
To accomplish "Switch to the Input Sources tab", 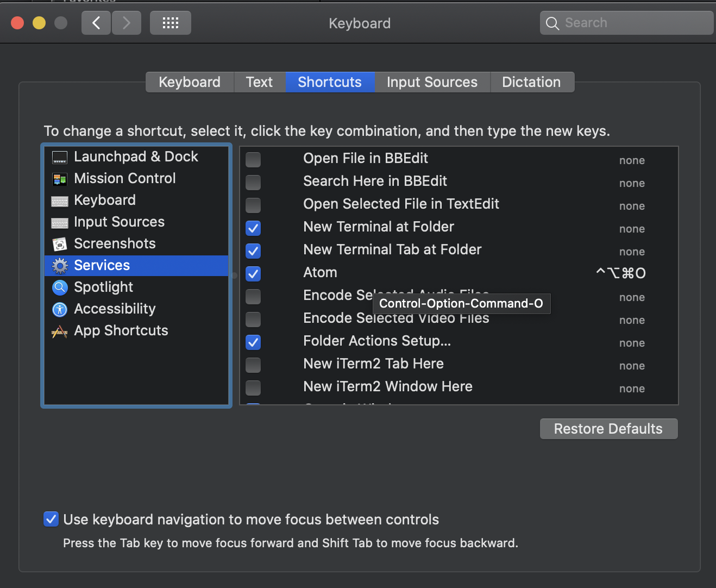I will point(432,82).
